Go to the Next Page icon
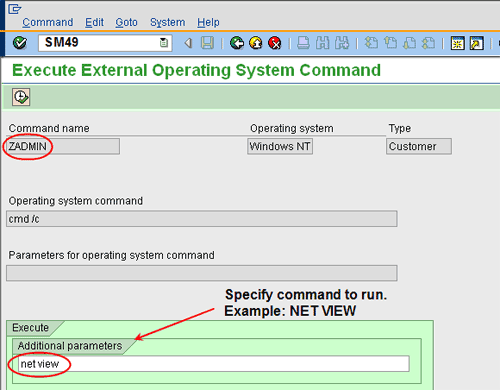Image resolution: width=500 pixels, height=390 pixels. (409, 43)
